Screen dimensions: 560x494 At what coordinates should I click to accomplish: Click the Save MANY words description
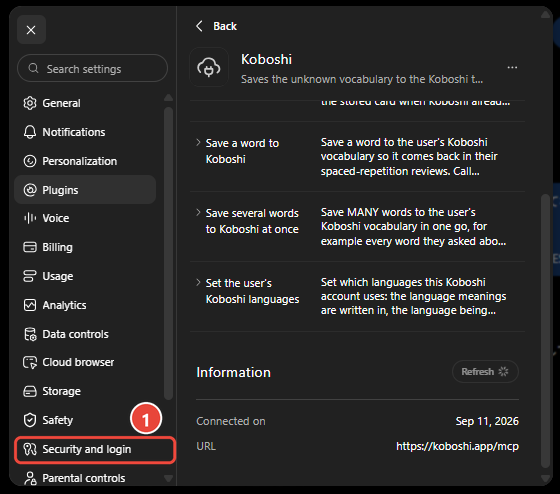coord(413,226)
